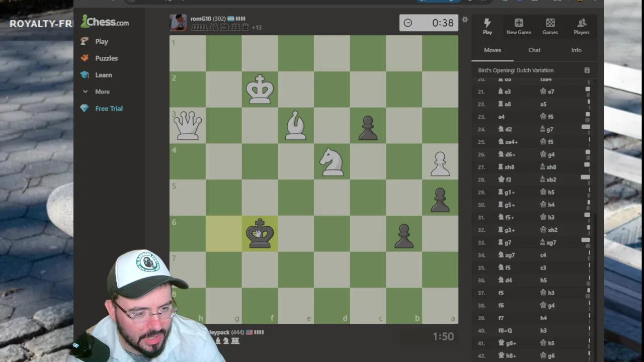644x362 pixels.
Task: Select black's move c4 on move 34
Action: point(543,255)
